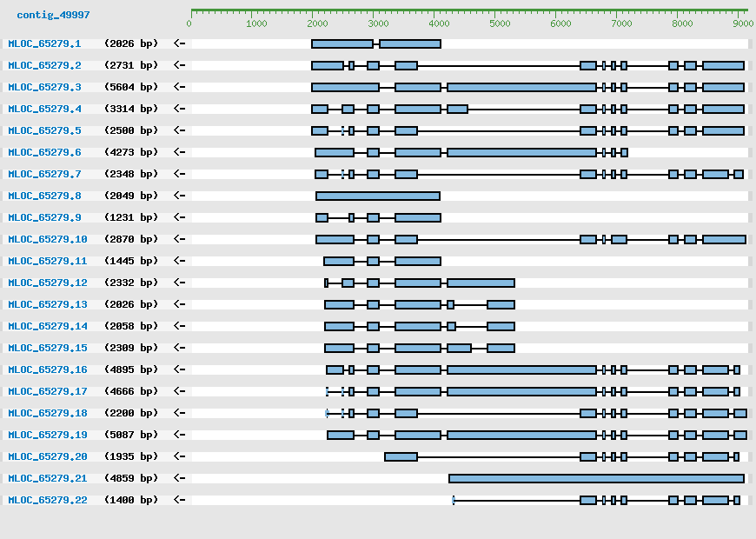Open MLOC_65279.10 transcript page

click(48, 239)
